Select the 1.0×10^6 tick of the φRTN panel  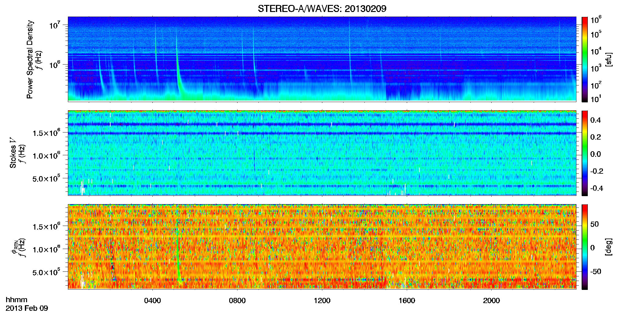pyautogui.click(x=46, y=249)
